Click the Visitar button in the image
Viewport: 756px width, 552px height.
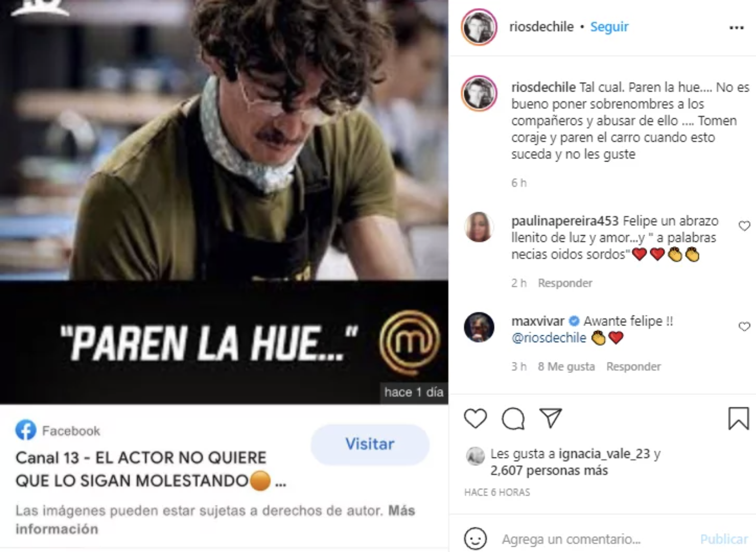[x=370, y=444]
